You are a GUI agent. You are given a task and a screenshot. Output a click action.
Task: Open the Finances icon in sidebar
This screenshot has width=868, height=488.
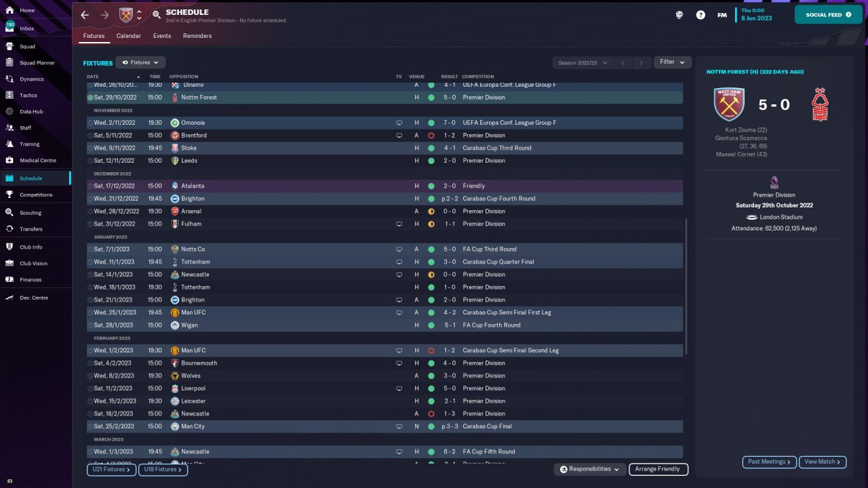click(x=9, y=280)
